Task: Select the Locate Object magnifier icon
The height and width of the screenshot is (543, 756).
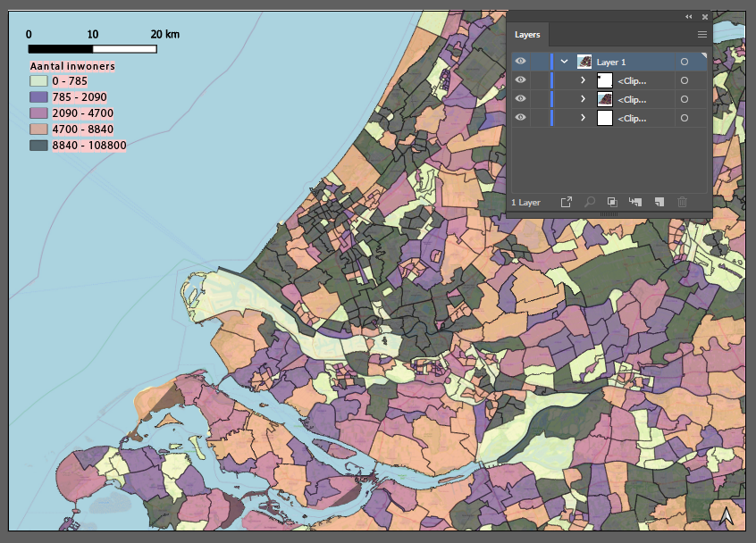Action: coord(589,202)
